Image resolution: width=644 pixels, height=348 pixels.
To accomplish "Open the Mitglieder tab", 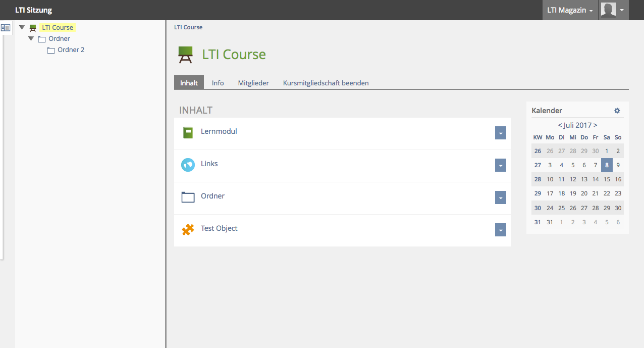I will [x=253, y=83].
